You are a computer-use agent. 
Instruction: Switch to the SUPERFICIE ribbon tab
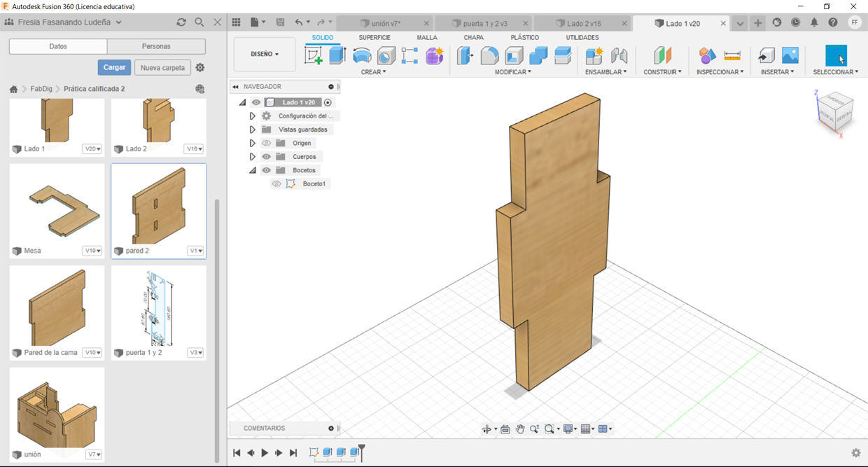(x=374, y=37)
